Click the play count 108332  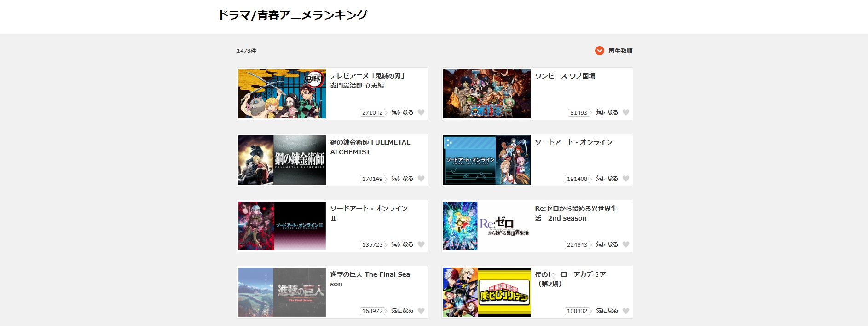point(578,311)
